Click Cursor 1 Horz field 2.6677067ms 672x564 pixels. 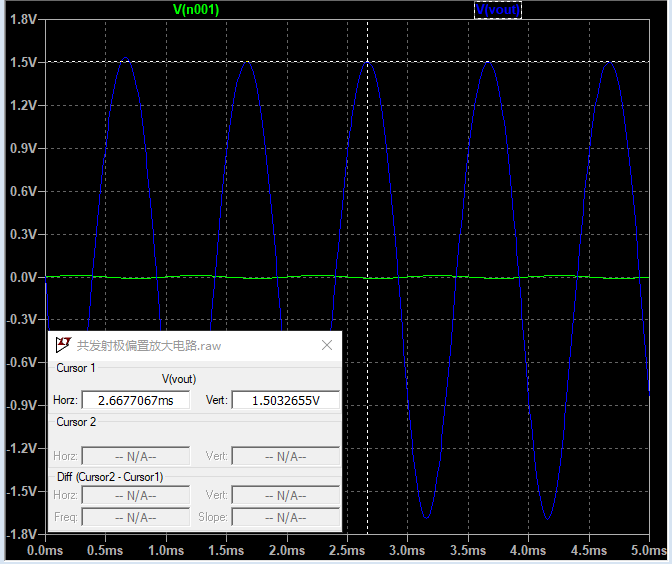[136, 400]
